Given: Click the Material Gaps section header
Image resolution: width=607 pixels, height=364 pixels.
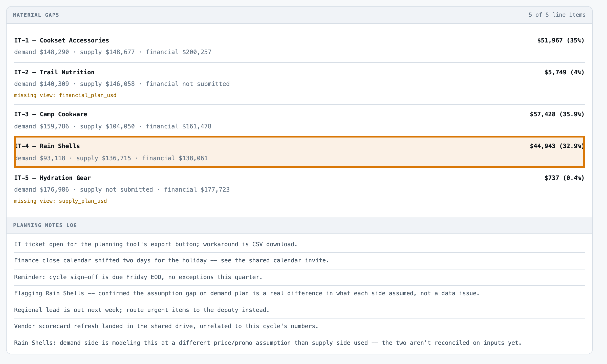Looking at the screenshot, I should (36, 15).
